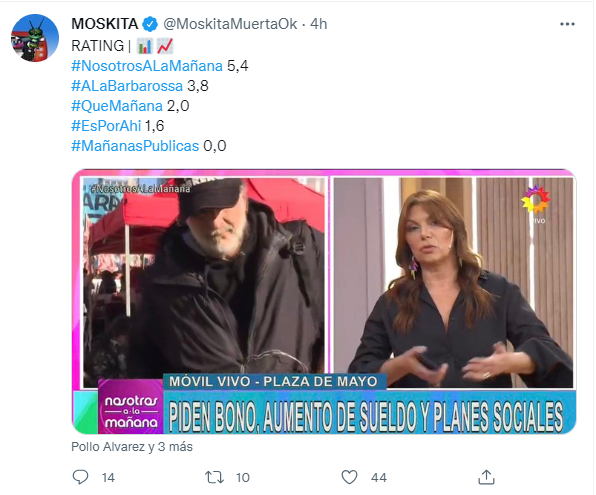Open the #QueMañana hashtag link
The image size is (596, 495).
pyautogui.click(x=117, y=106)
